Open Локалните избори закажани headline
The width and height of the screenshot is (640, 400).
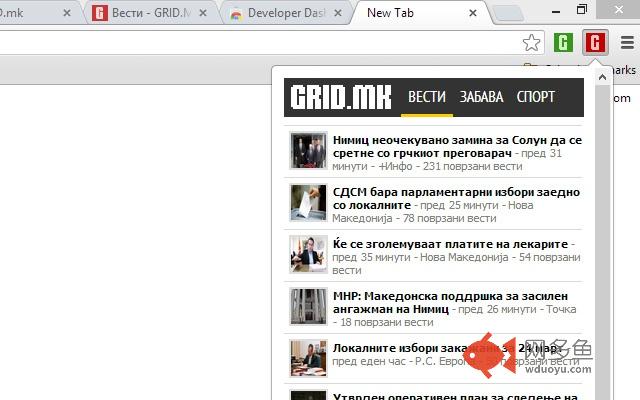click(447, 348)
